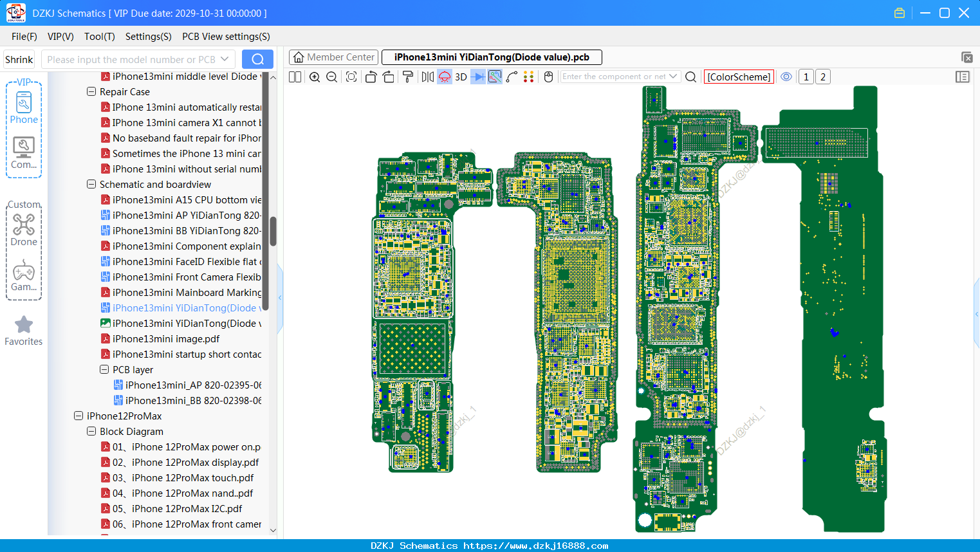Click the blue search button for model lookup
The height and width of the screenshot is (552, 980).
[257, 59]
